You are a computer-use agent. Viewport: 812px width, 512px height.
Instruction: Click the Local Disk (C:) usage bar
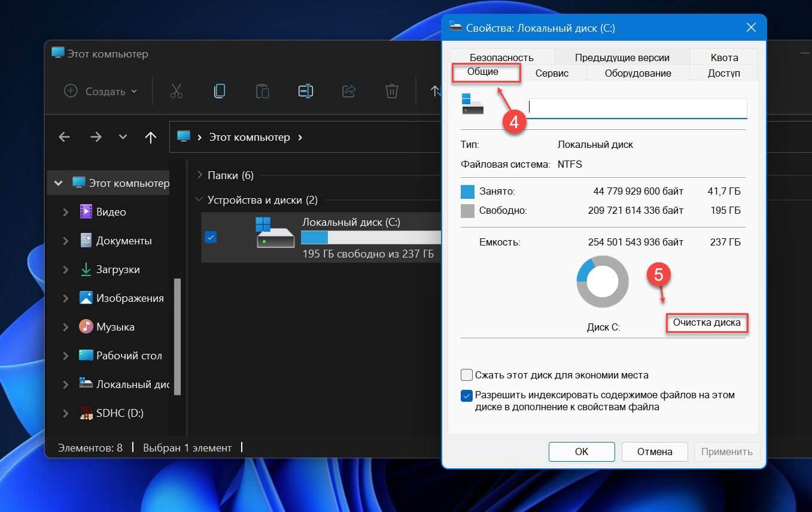pos(371,237)
